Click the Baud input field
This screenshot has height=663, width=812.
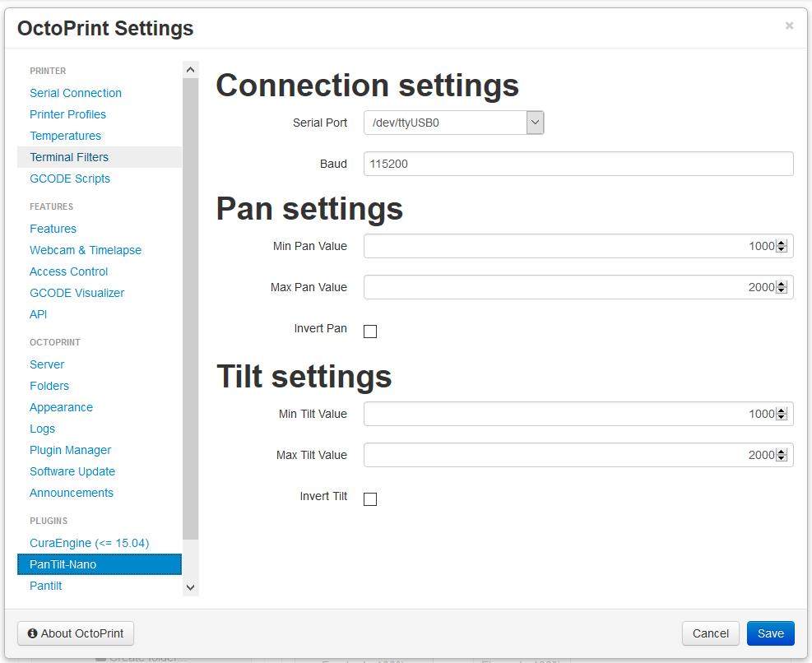click(x=578, y=164)
